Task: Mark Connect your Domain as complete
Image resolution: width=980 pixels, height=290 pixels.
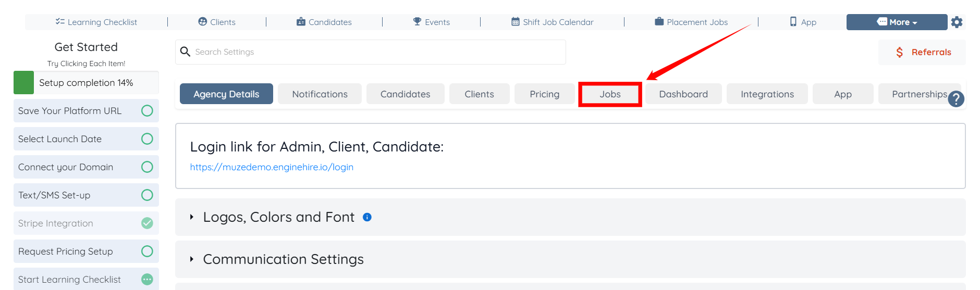Action: coord(148,167)
